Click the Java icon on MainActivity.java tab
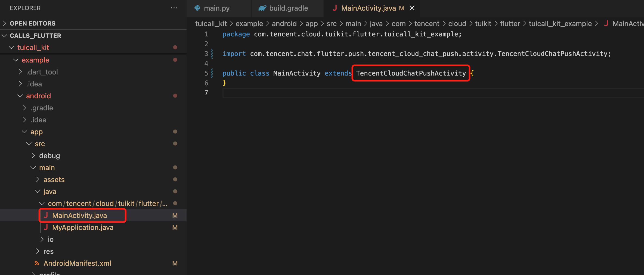The height and width of the screenshot is (275, 644). [x=335, y=8]
